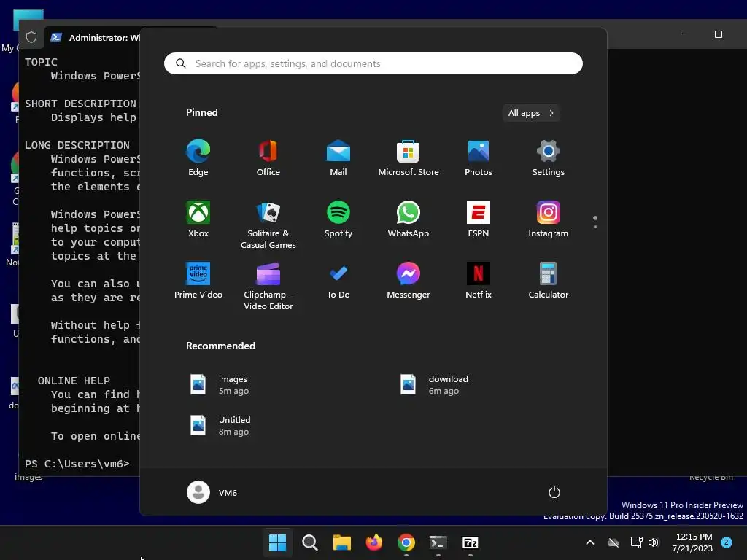Maximize the Terminal window
This screenshot has width=747, height=560.
point(719,34)
